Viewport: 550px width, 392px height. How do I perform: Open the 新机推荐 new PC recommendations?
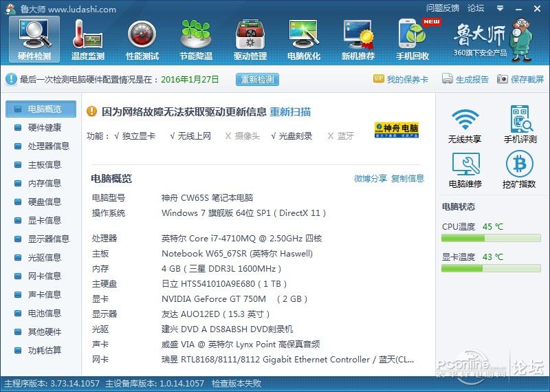pos(358,39)
